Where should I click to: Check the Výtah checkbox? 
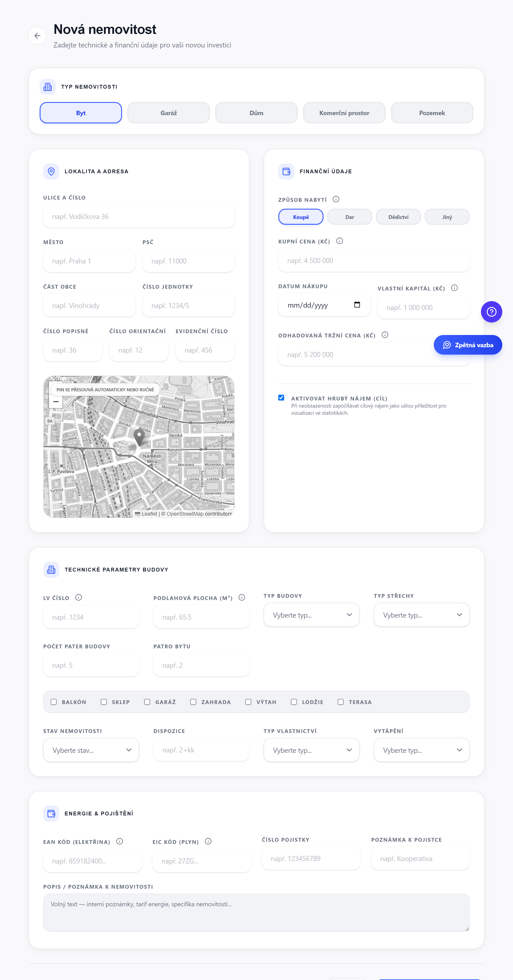pos(248,702)
